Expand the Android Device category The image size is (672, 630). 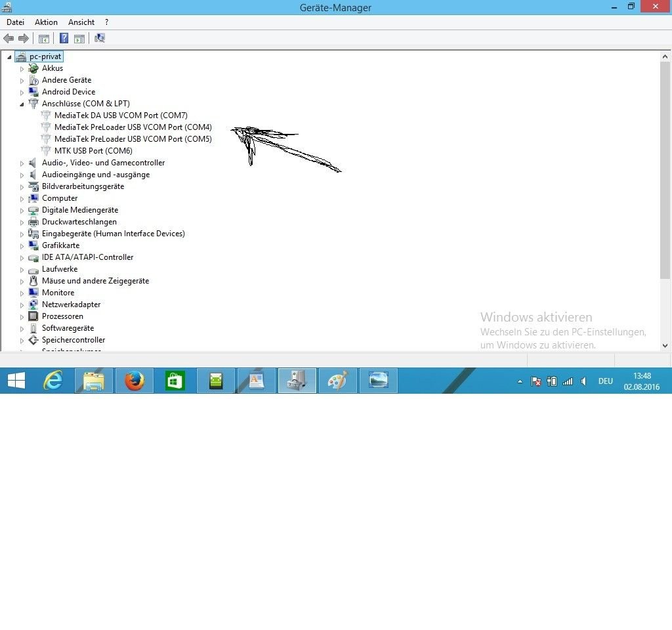click(22, 92)
